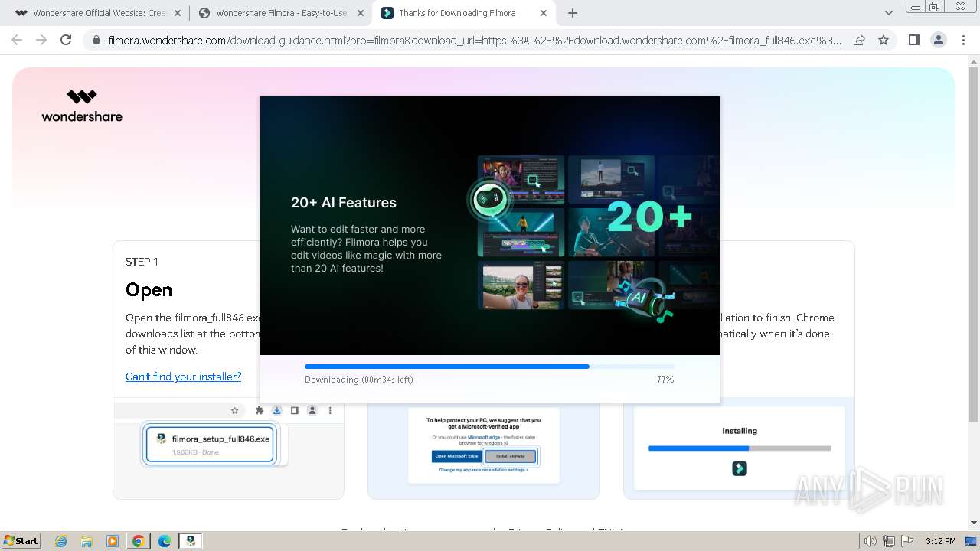Click the 77% progress text

click(x=665, y=380)
